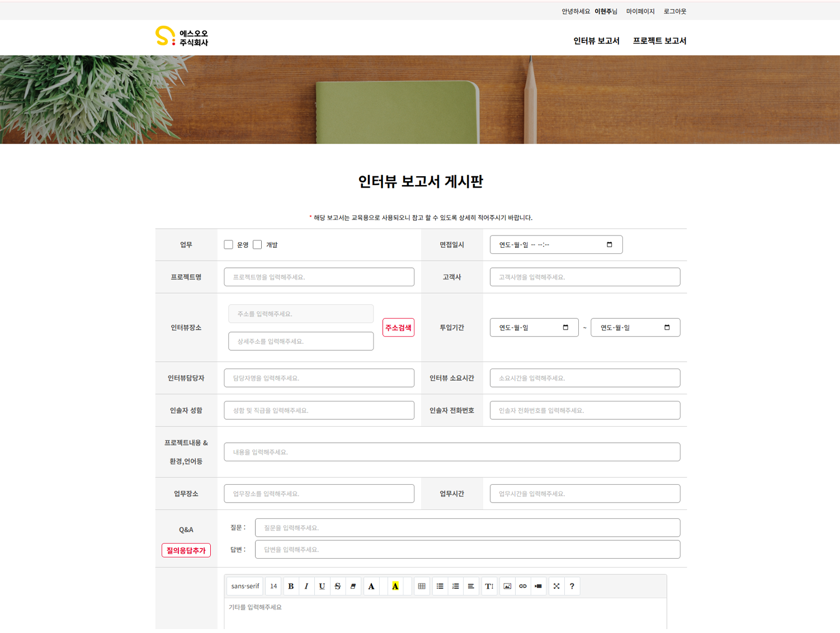Click 로그아웃 to sign out
Image resolution: width=840 pixels, height=633 pixels.
[675, 11]
